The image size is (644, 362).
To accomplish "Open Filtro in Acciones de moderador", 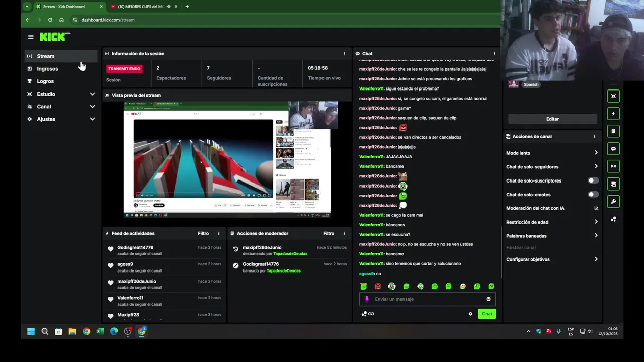I will coord(329,233).
